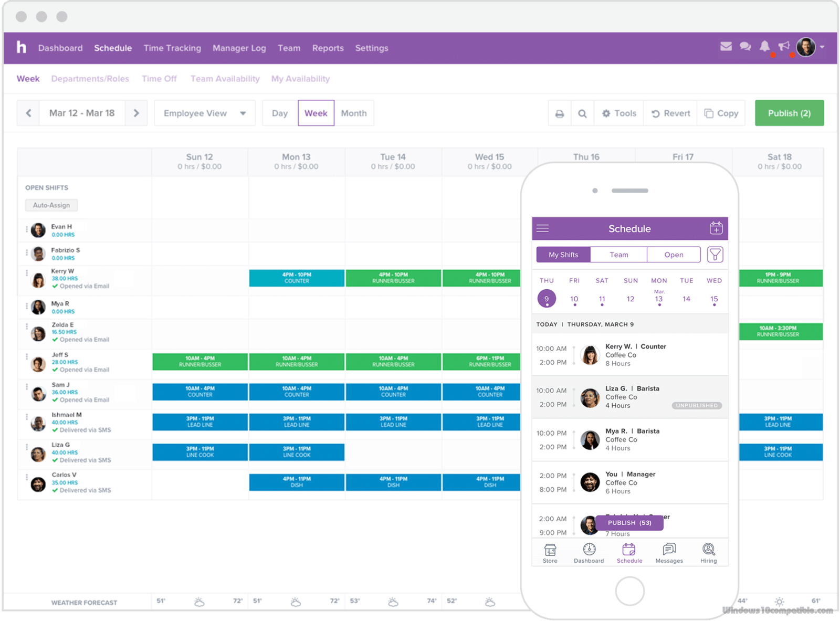Open the Team Availability tab

point(225,79)
